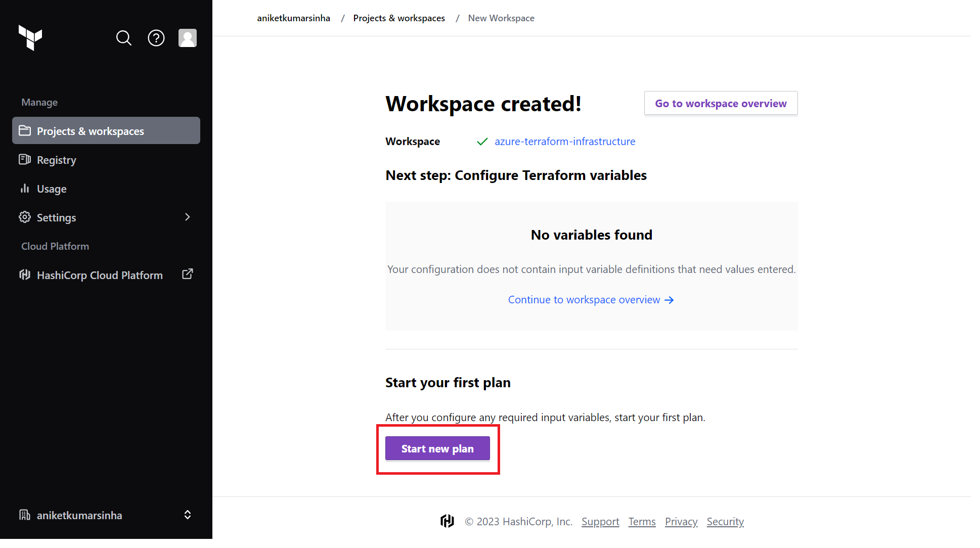980x548 pixels.
Task: Open Settings in the sidebar
Action: (106, 217)
